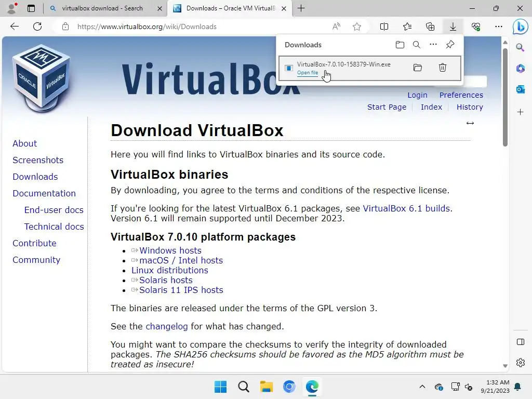Add page to favorites star icon
The height and width of the screenshot is (399, 532).
[x=356, y=26]
